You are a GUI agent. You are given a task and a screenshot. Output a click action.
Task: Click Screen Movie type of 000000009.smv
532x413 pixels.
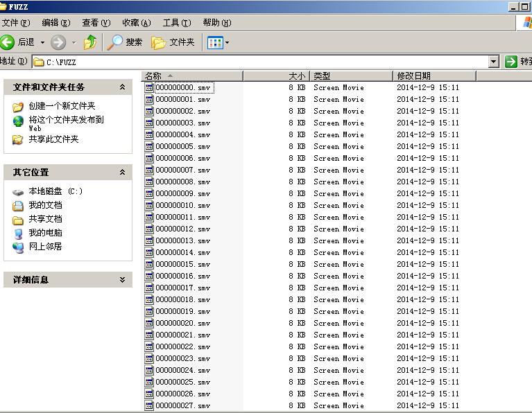[338, 193]
